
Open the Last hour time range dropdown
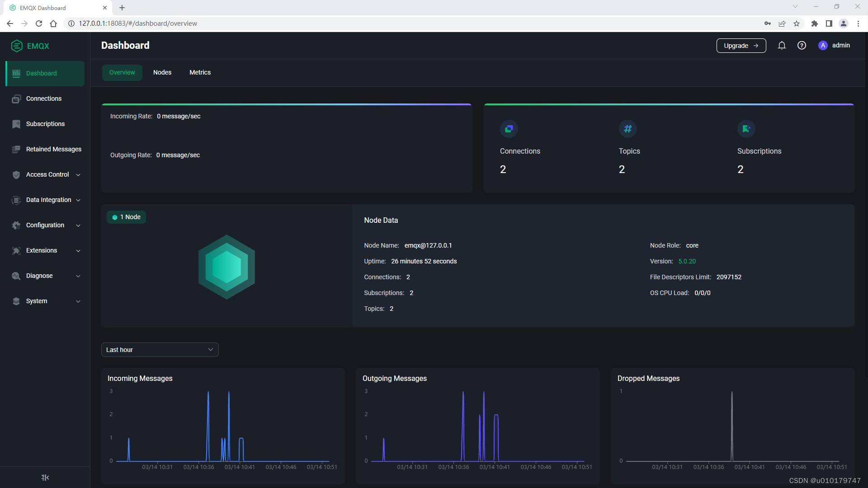160,350
